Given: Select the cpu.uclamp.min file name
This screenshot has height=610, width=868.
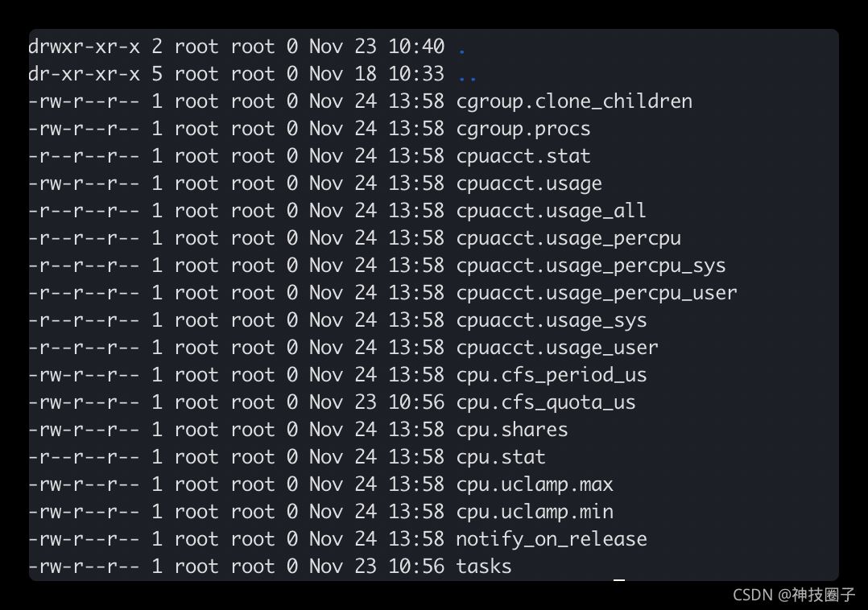Looking at the screenshot, I should pos(534,512).
